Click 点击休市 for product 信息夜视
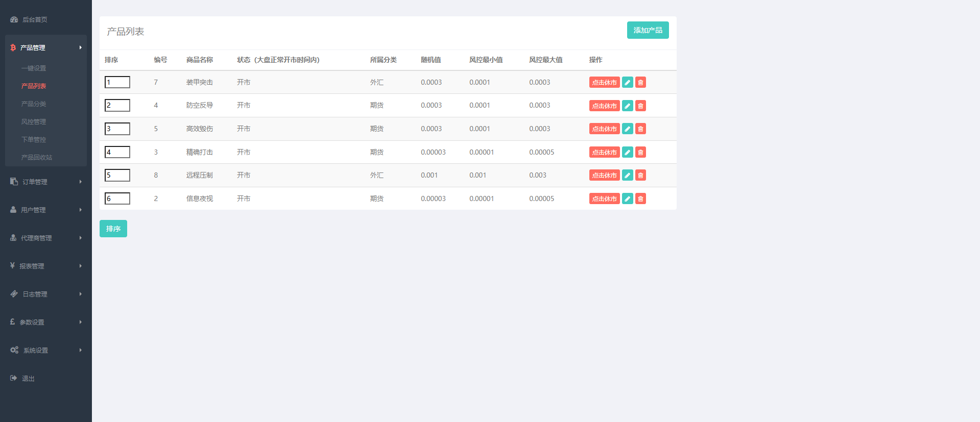The image size is (980, 422). pyautogui.click(x=604, y=198)
